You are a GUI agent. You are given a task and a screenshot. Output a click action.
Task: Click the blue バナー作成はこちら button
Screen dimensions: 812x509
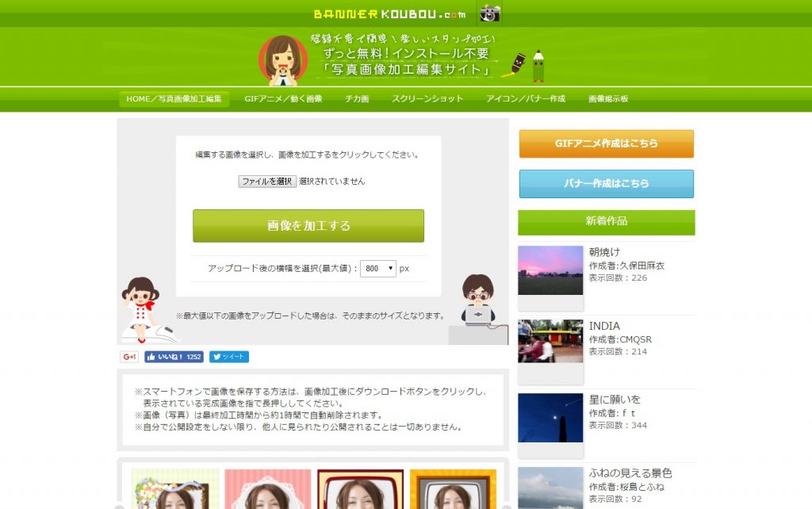pyautogui.click(x=606, y=183)
